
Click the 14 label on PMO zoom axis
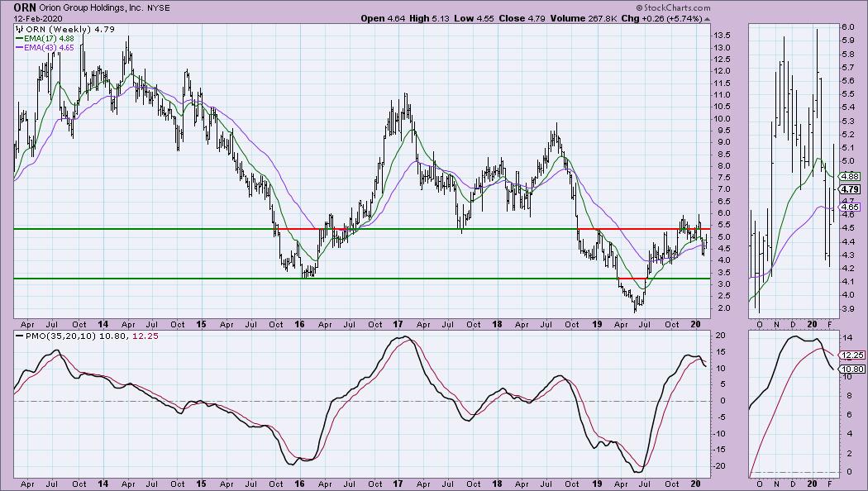click(x=847, y=338)
